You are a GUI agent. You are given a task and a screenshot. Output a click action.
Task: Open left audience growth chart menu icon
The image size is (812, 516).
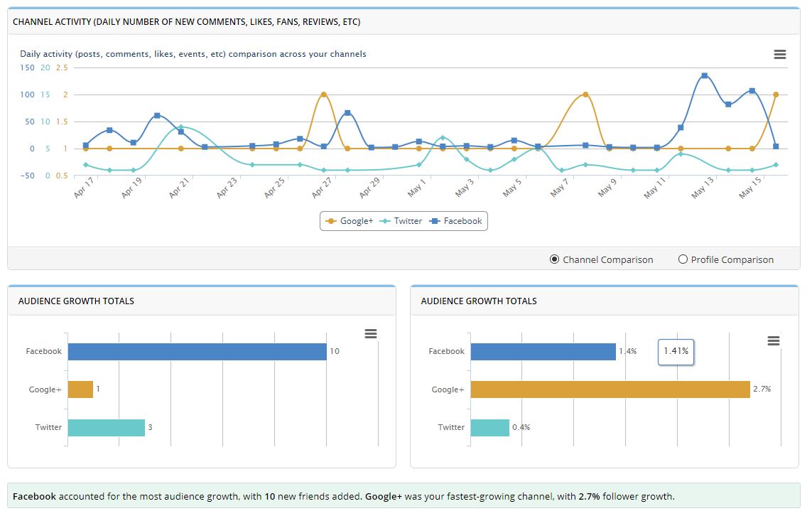click(370, 334)
